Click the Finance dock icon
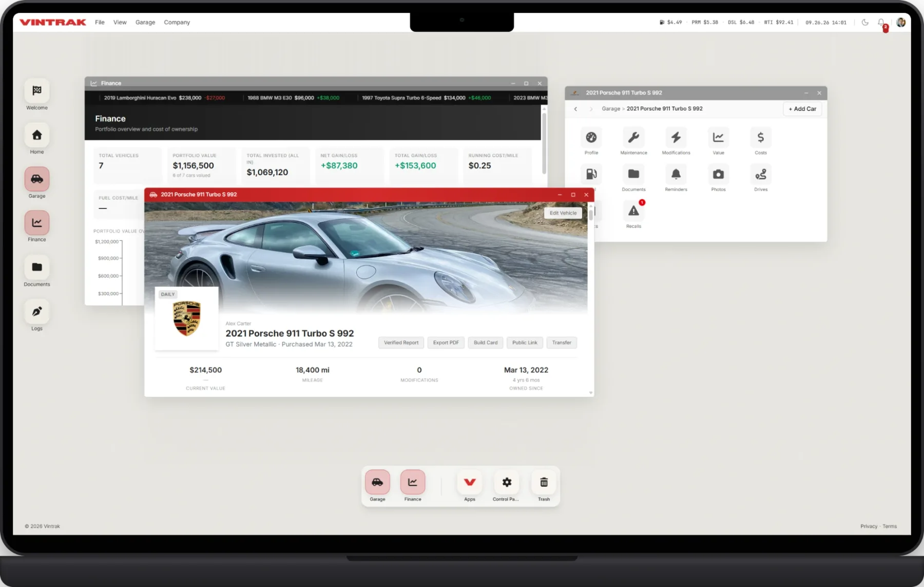 pos(413,482)
